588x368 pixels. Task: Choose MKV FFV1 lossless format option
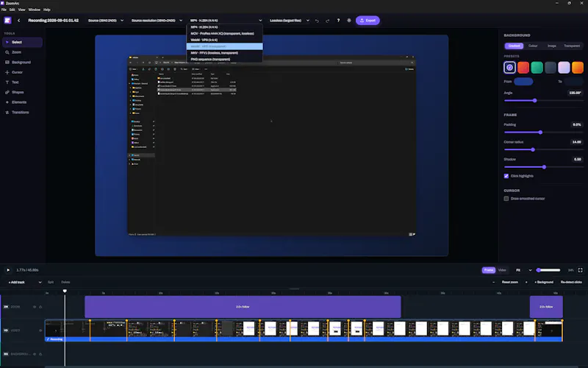224,53
